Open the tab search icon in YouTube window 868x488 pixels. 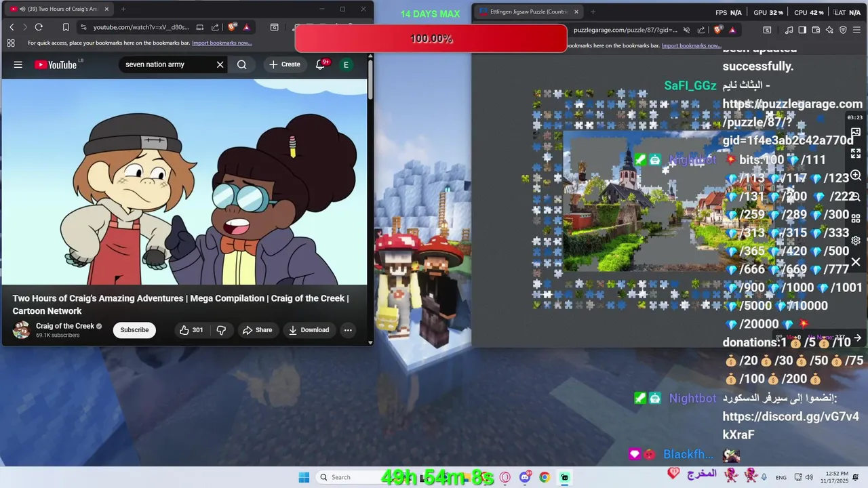(274, 28)
